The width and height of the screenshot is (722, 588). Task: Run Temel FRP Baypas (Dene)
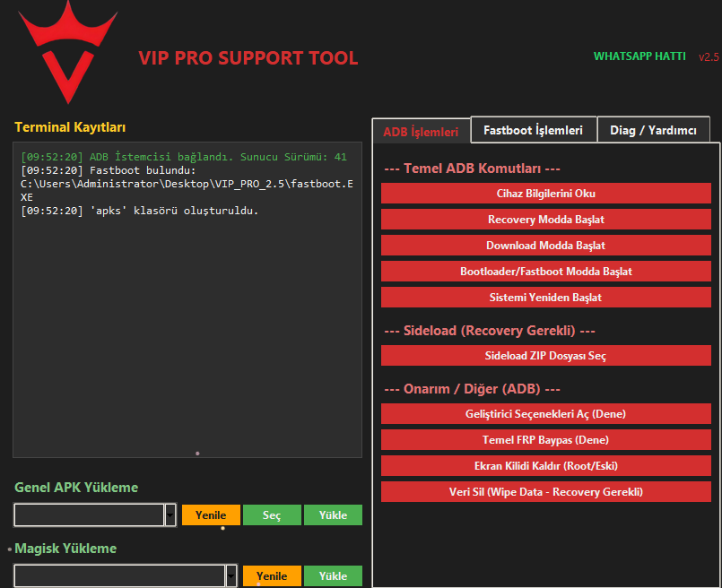point(545,440)
